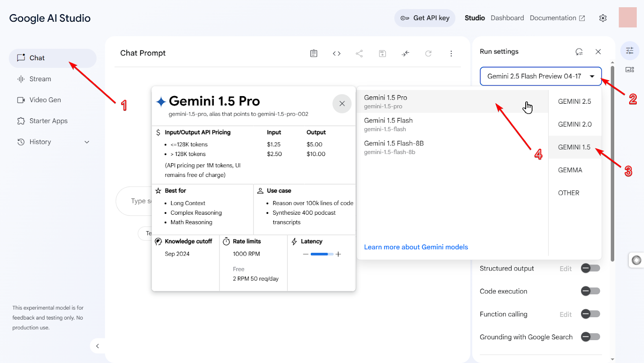Screen dimensions: 644x363
Task: Click the Get code brackets icon
Action: click(337, 53)
